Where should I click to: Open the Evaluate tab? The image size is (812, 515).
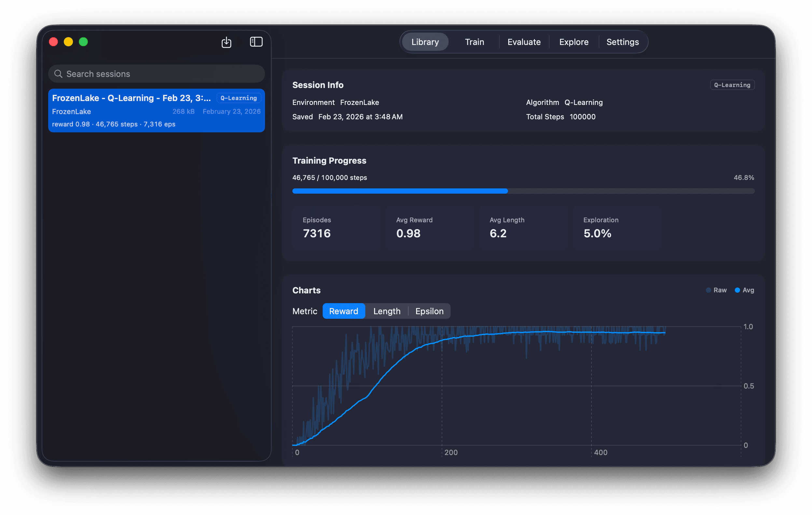[524, 42]
